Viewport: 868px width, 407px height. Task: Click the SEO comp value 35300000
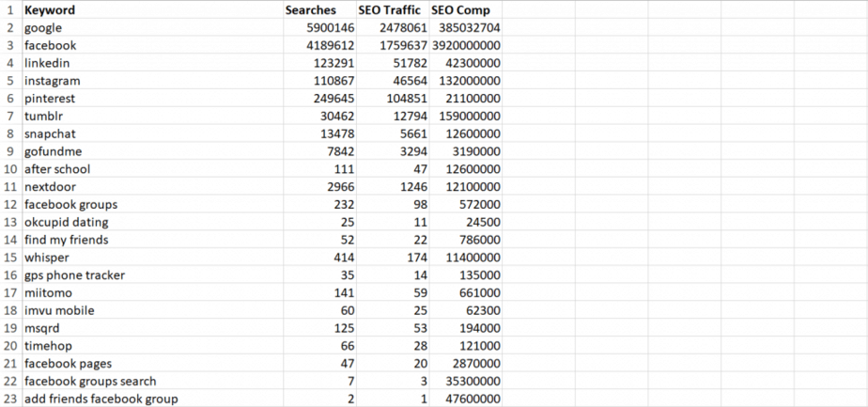[466, 382]
